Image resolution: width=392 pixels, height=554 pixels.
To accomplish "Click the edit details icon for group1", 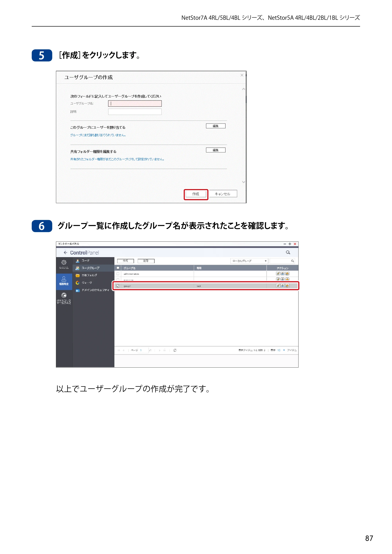I will [278, 286].
